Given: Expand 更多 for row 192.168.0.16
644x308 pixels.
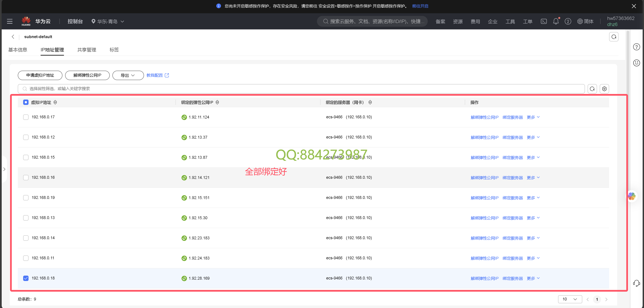Looking at the screenshot, I should tap(533, 178).
